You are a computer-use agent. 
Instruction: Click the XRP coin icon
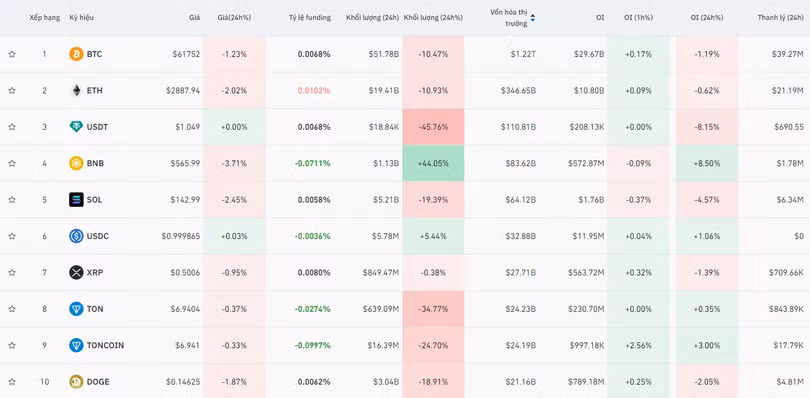(x=76, y=272)
